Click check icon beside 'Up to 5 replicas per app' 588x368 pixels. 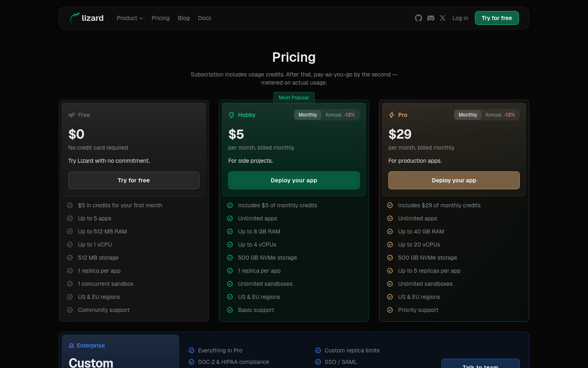390,271
